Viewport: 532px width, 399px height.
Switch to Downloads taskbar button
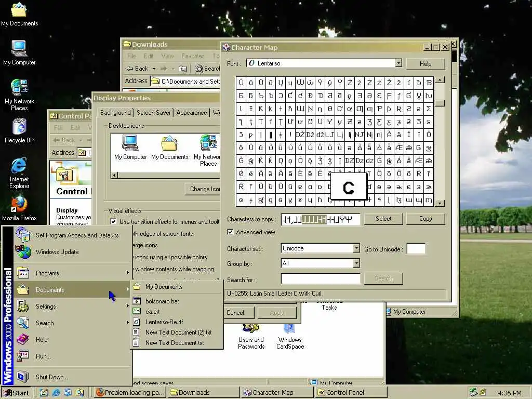(205, 393)
